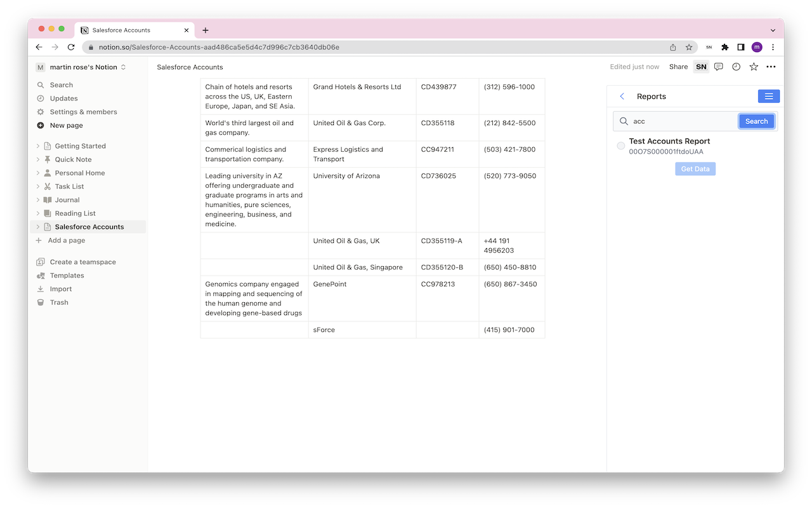This screenshot has height=508, width=812.
Task: Open the Import option
Action: pyautogui.click(x=60, y=288)
